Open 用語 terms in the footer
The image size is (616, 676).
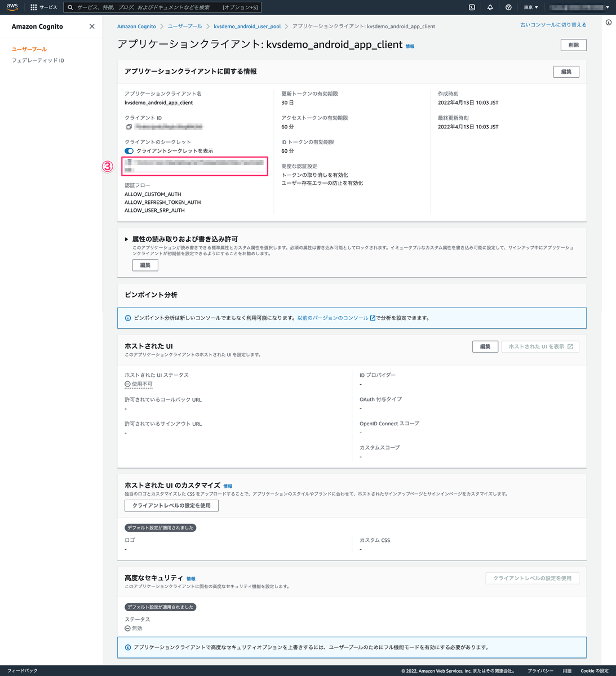point(567,671)
